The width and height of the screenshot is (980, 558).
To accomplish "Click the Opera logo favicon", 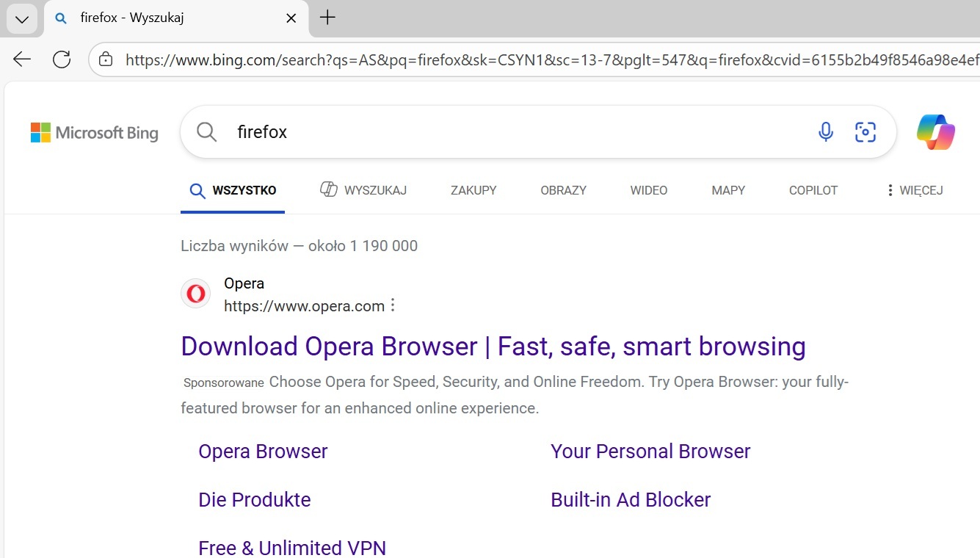I will click(x=196, y=294).
